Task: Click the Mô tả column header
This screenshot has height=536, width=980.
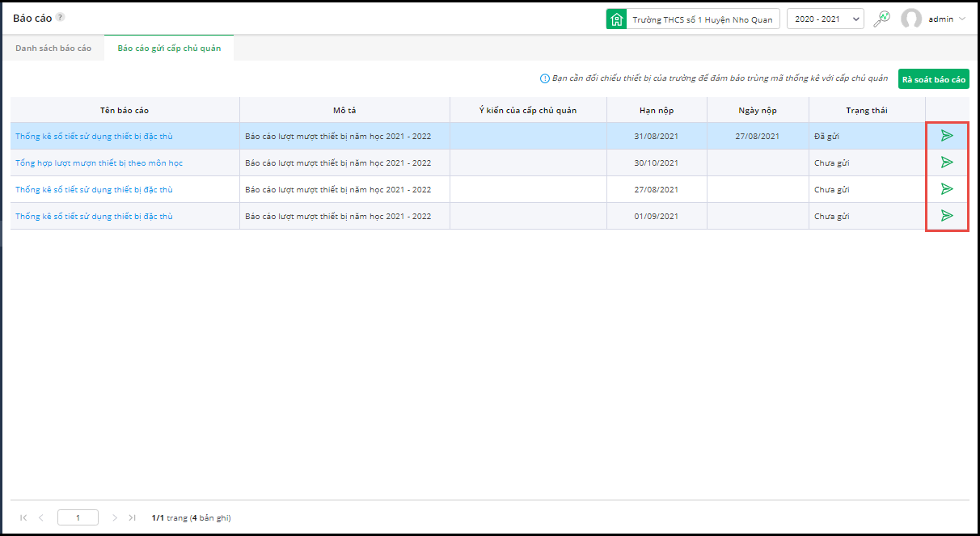Action: click(x=344, y=110)
